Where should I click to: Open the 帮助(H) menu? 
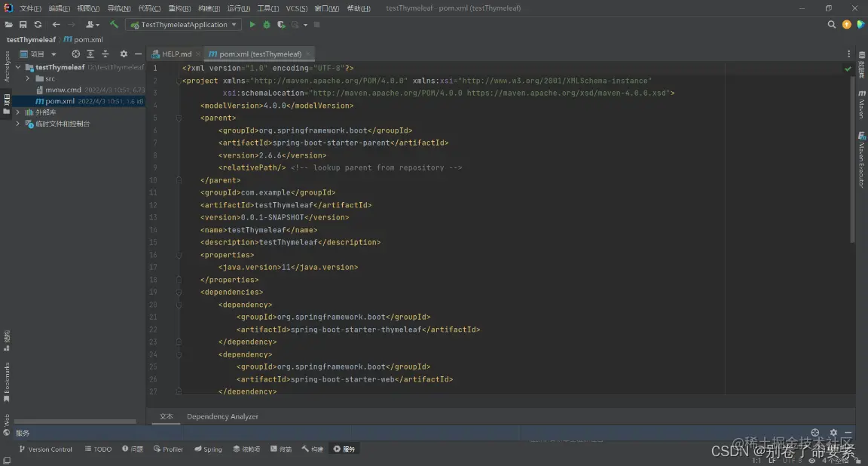click(359, 8)
